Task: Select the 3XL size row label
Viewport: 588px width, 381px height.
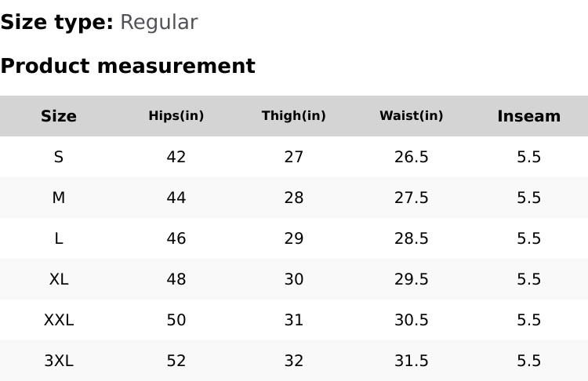Action: 59,361
